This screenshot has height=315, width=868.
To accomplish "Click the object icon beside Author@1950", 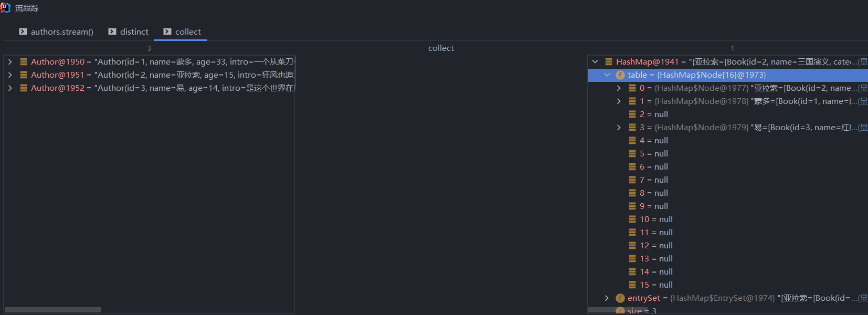I will point(24,62).
